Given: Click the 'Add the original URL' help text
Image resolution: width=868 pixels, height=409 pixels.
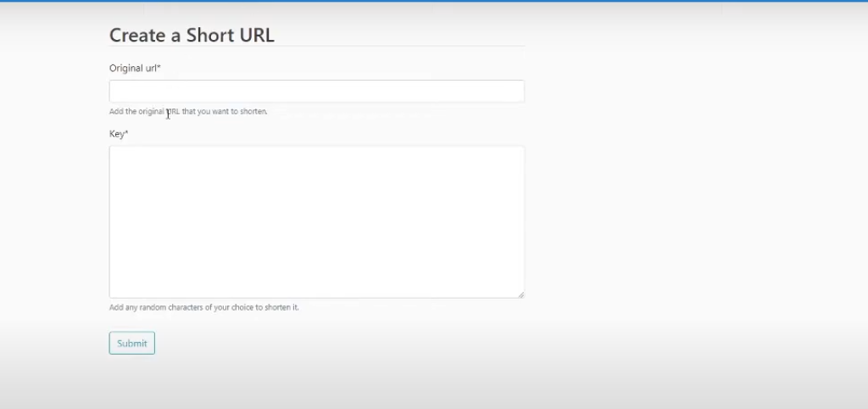Looking at the screenshot, I should [x=188, y=111].
